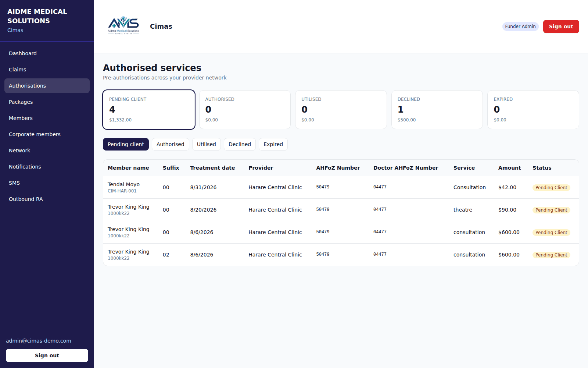Select the Declined summary card
This screenshot has height=368, width=588.
[437, 110]
